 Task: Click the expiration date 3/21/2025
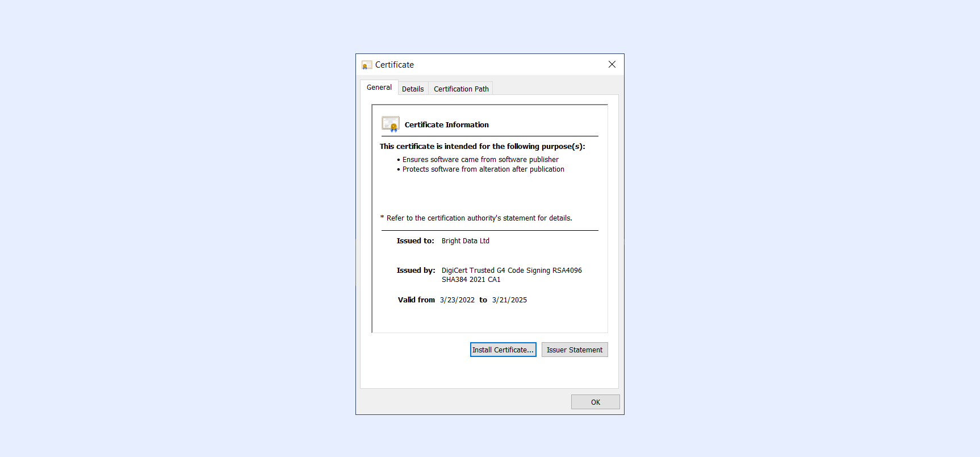coord(509,300)
